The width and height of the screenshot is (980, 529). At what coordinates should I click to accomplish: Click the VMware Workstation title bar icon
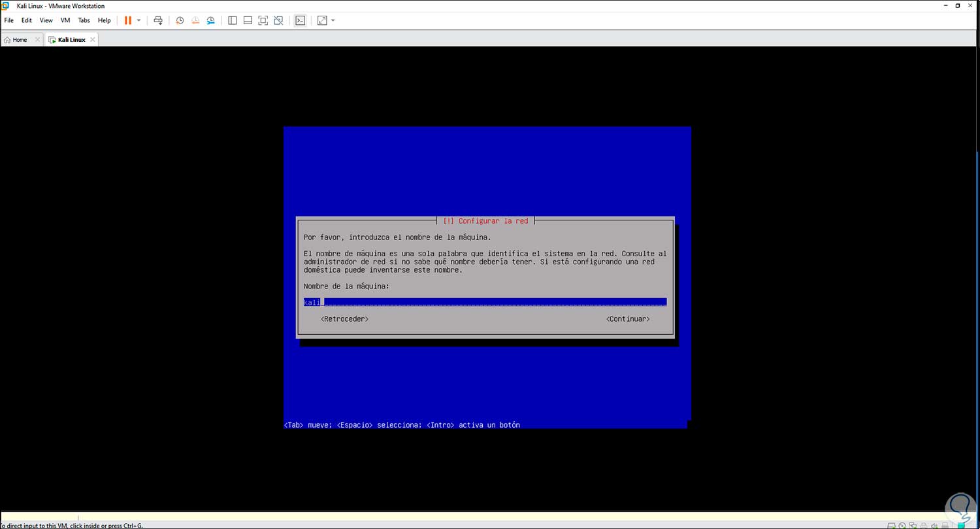(5, 5)
